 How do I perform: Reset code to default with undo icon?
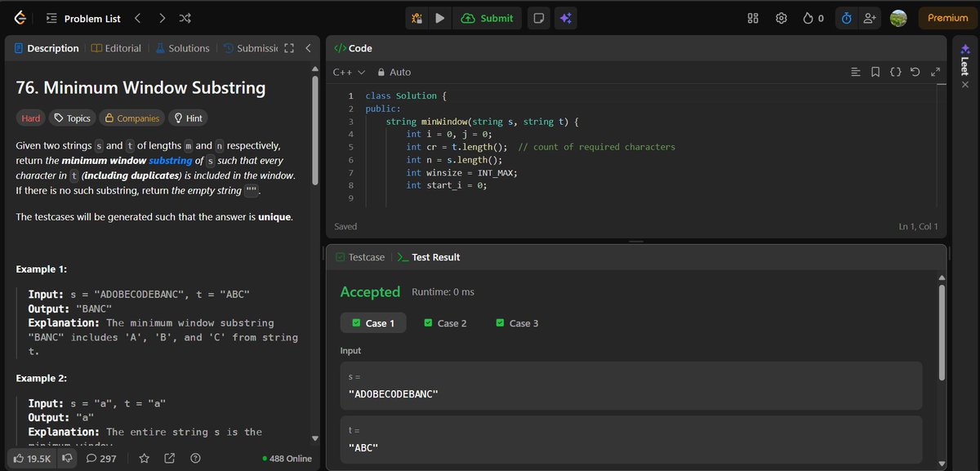point(915,72)
